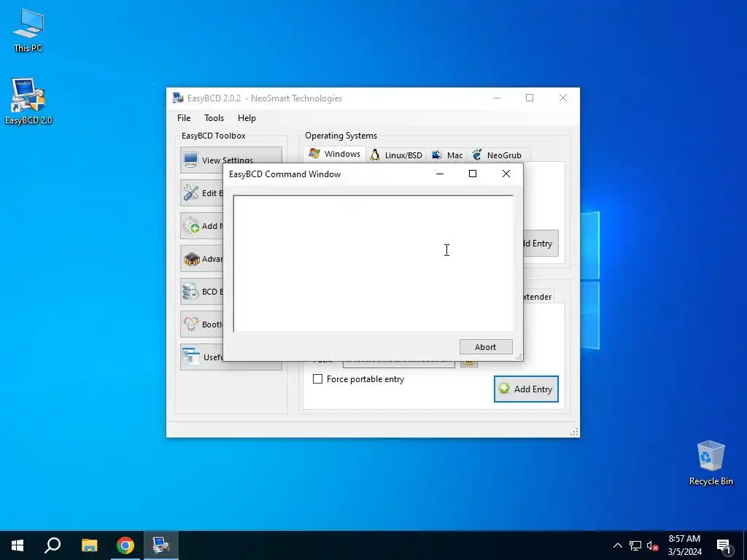The height and width of the screenshot is (560, 747).
Task: Switch to the Mac tab
Action: tap(447, 155)
